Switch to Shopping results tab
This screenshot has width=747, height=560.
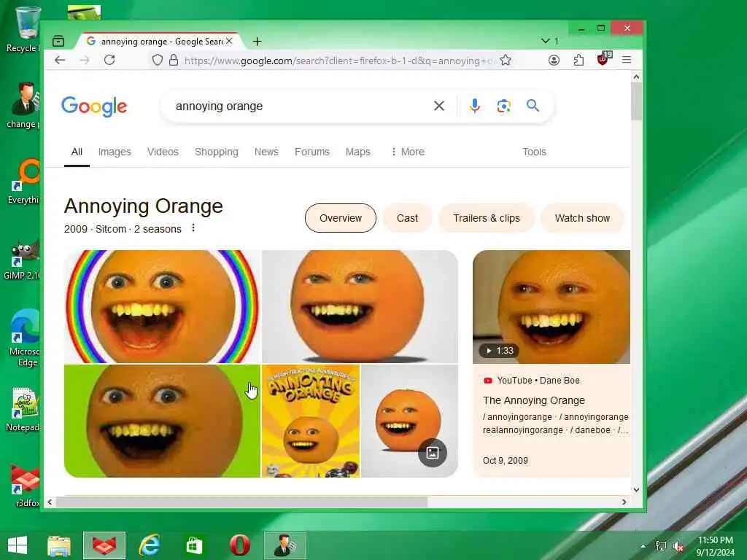pyautogui.click(x=216, y=152)
